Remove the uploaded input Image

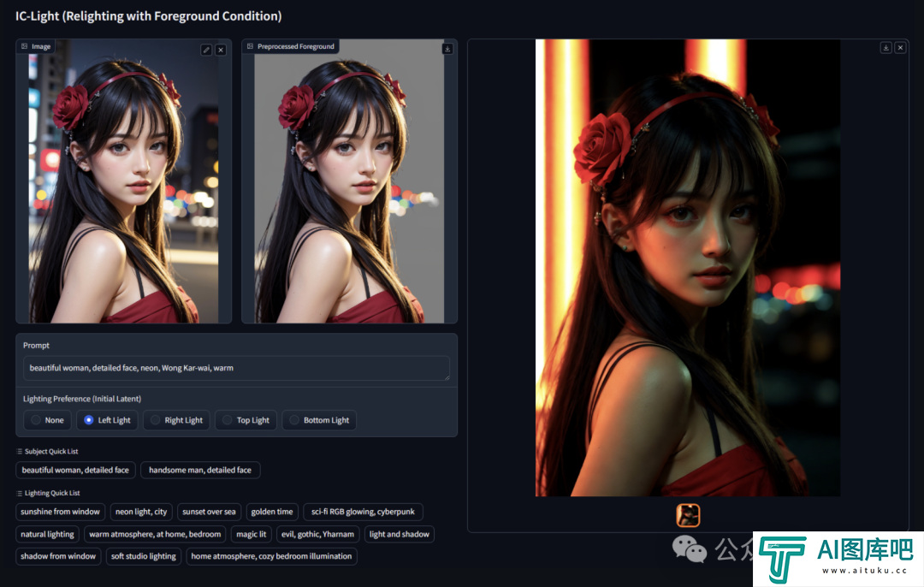pos(221,50)
